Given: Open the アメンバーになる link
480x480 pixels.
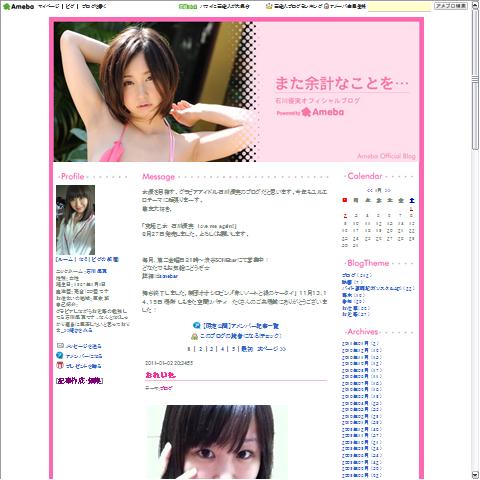Looking at the screenshot, I should [x=84, y=356].
